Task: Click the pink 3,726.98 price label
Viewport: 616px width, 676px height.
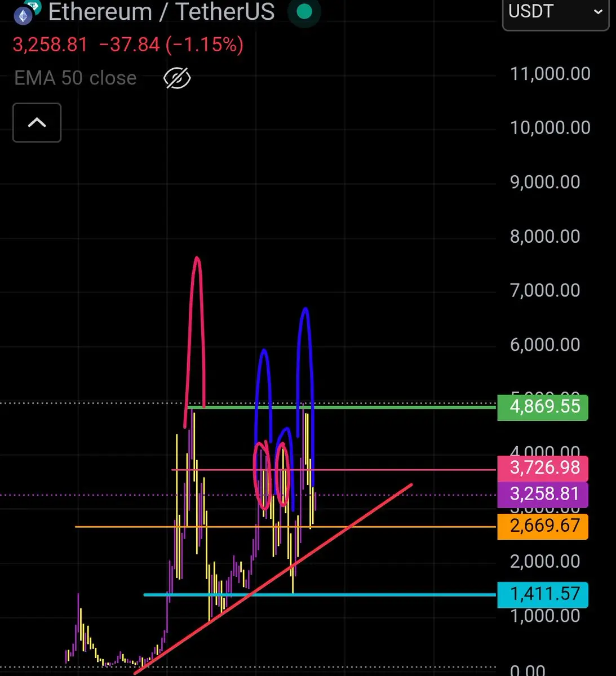Action: pyautogui.click(x=543, y=468)
